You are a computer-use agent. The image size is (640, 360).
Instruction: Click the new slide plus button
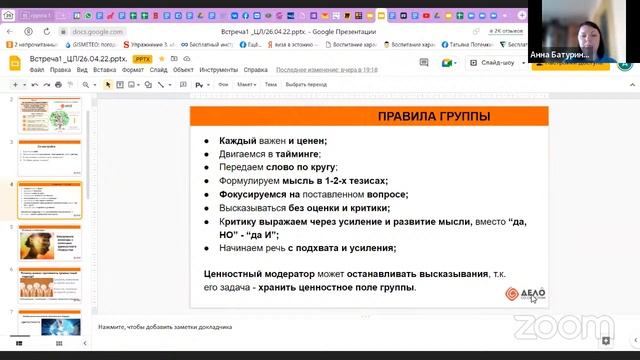coord(15,85)
